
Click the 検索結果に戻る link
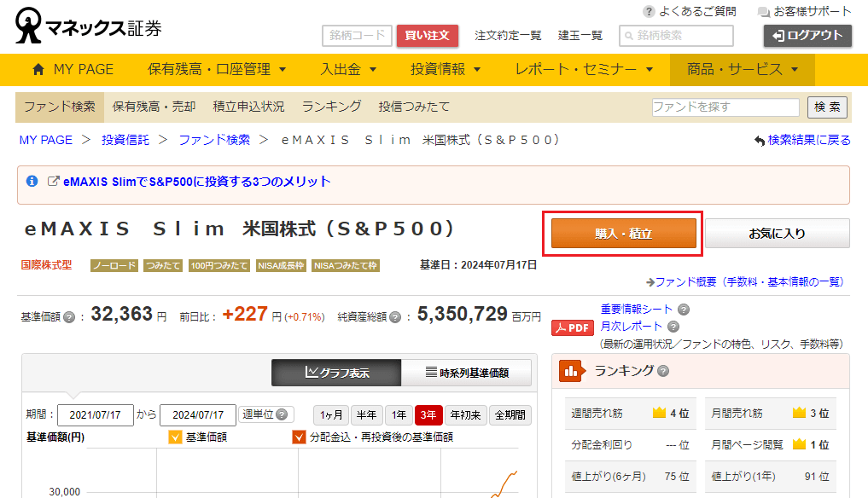point(802,140)
